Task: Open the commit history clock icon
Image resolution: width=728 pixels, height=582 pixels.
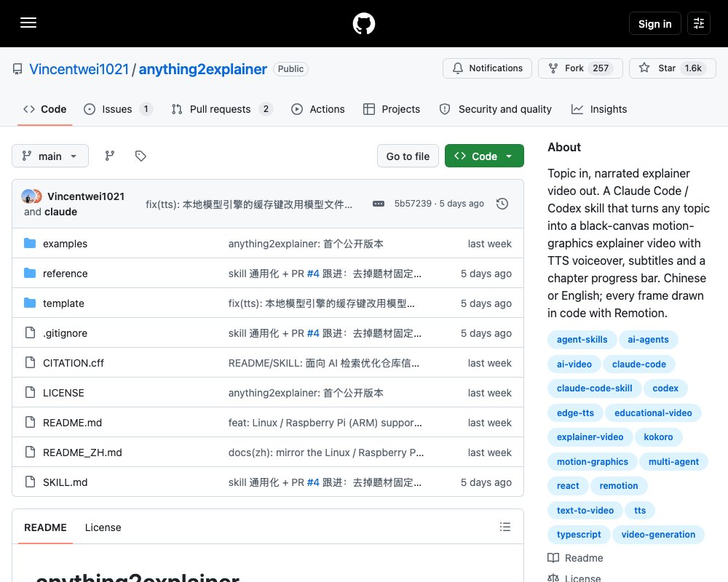Action: [502, 204]
